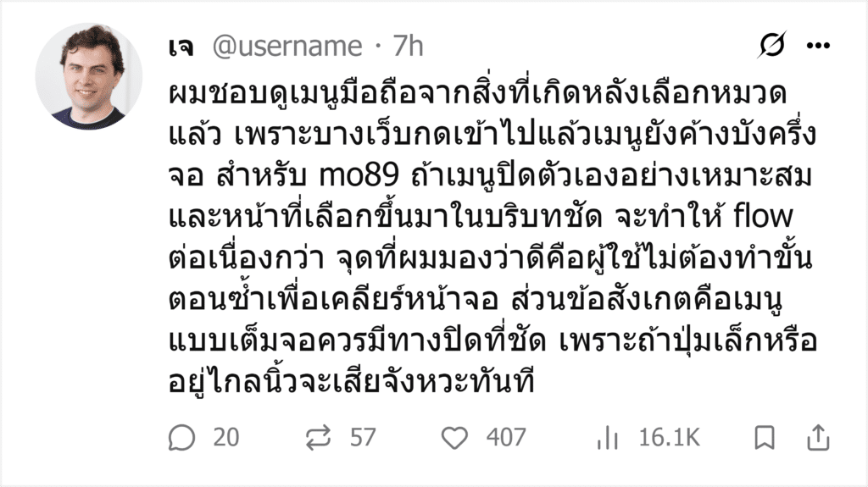The height and width of the screenshot is (487, 868).
Task: Open the three-dot more options menu
Action: [818, 46]
